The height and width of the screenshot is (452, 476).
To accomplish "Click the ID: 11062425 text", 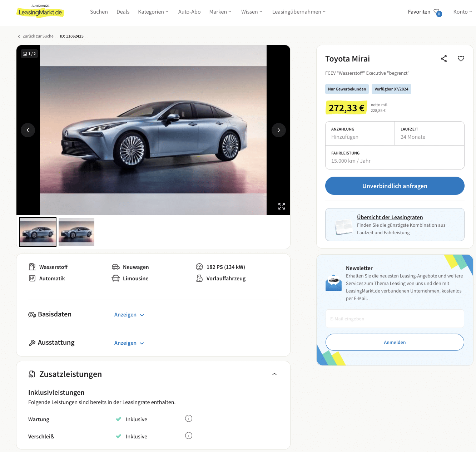I will pos(72,36).
